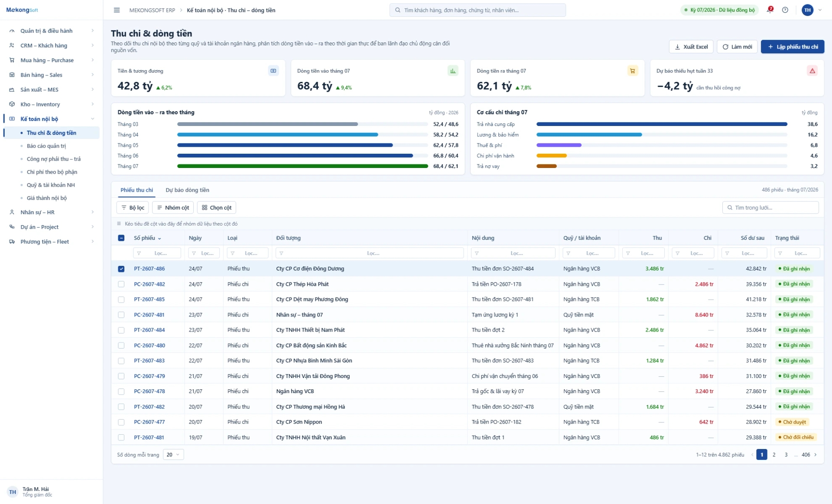Click the Tìm trong lưới search field
Screen dimensions: 832x504
[x=770, y=207]
